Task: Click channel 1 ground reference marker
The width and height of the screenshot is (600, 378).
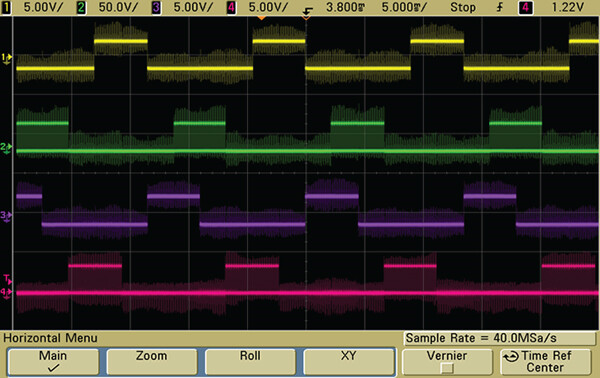Action: click(7, 58)
